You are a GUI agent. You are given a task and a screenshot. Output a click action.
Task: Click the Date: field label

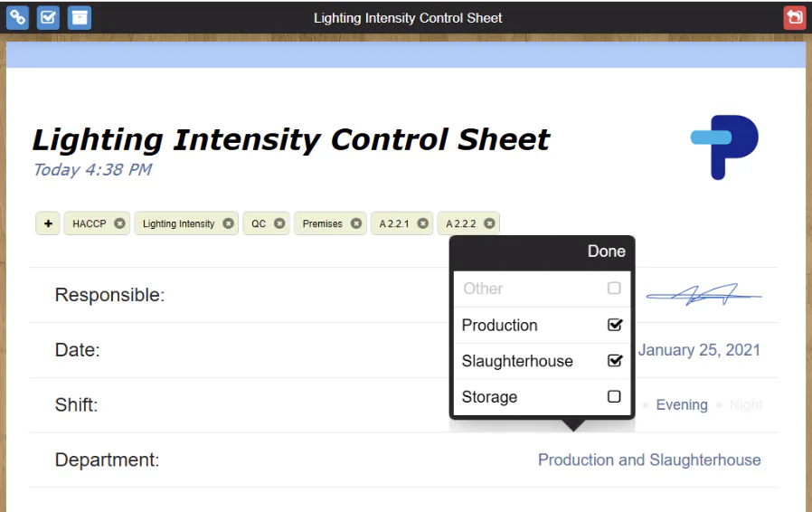click(77, 350)
